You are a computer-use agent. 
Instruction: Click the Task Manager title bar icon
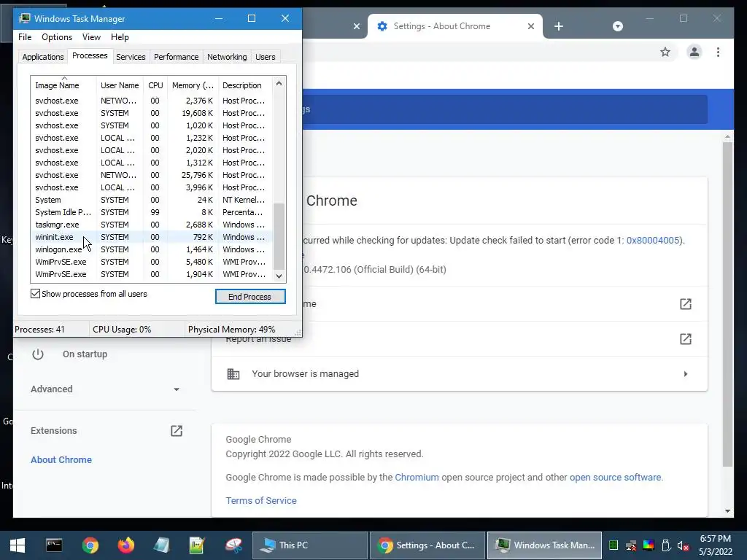coord(24,18)
